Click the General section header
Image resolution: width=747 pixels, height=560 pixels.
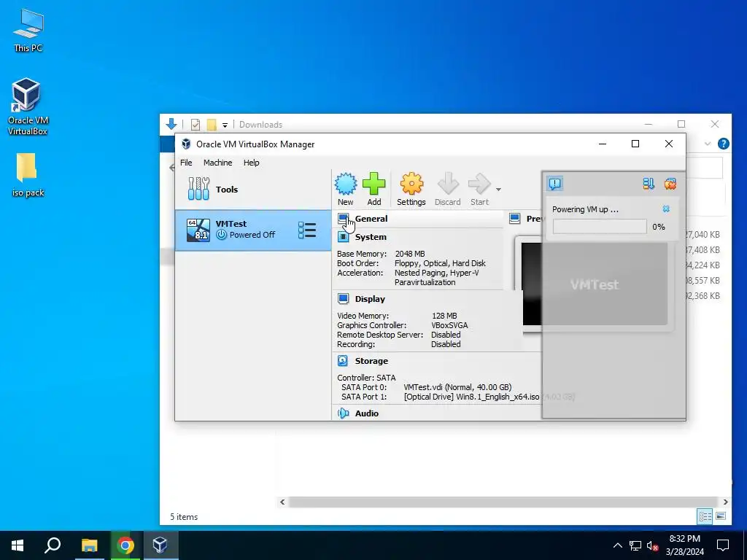371,219
